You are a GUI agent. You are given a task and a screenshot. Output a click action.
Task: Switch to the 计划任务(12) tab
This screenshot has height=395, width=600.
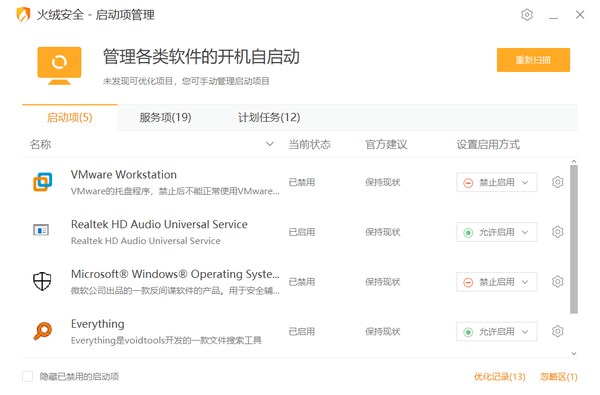coord(269,118)
